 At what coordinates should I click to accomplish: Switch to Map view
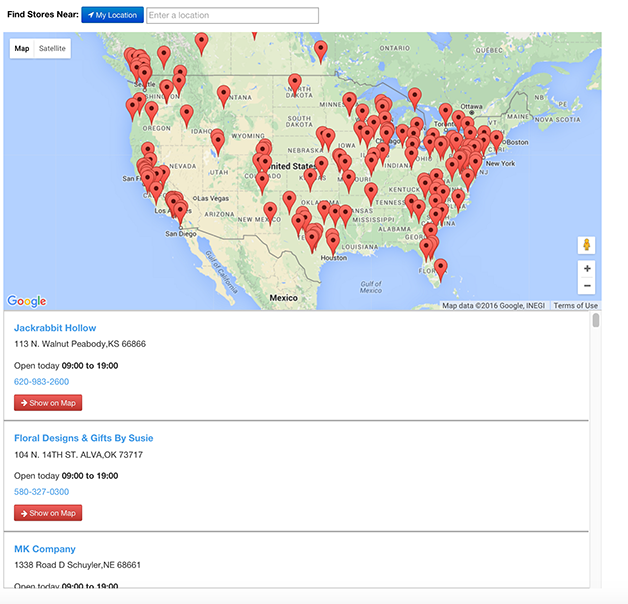point(22,48)
